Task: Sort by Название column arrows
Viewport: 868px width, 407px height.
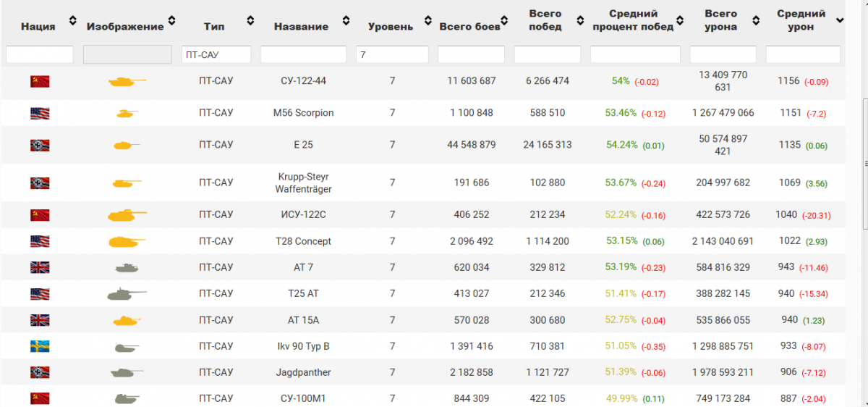Action: click(346, 20)
